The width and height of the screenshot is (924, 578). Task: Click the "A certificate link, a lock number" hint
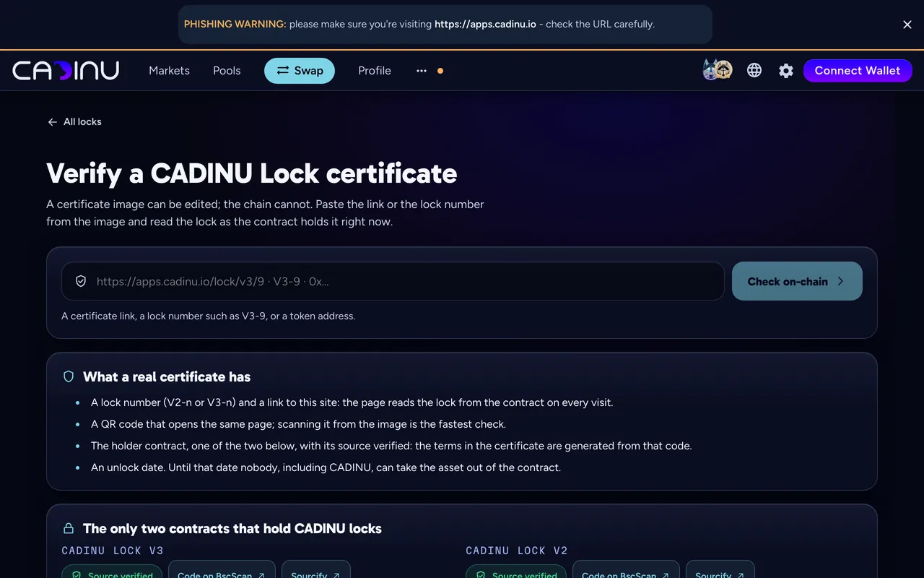(x=208, y=316)
